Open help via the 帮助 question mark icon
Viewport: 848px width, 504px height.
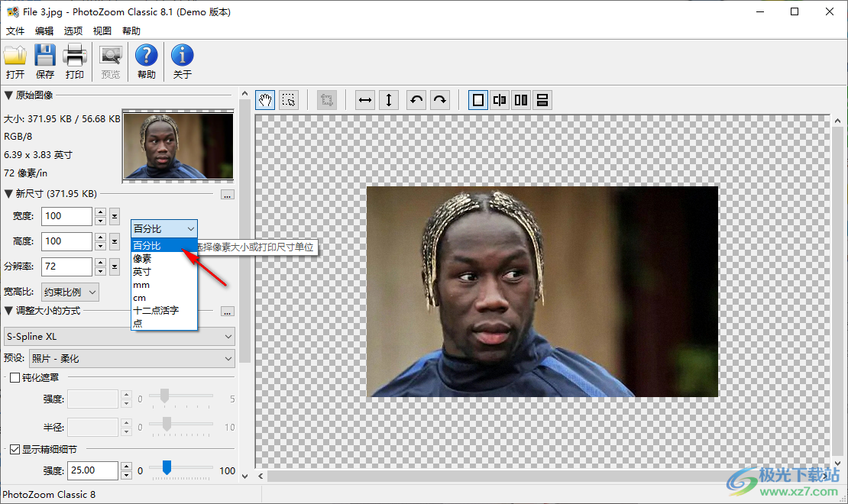146,62
